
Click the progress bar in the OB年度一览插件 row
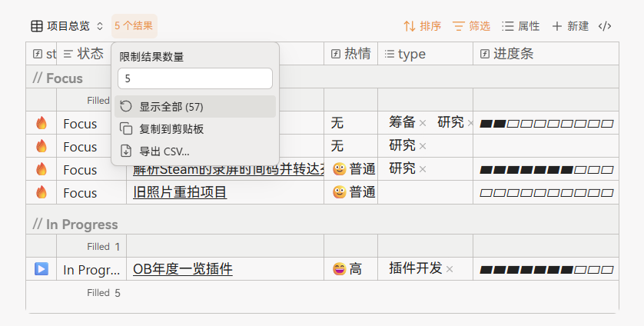click(546, 270)
